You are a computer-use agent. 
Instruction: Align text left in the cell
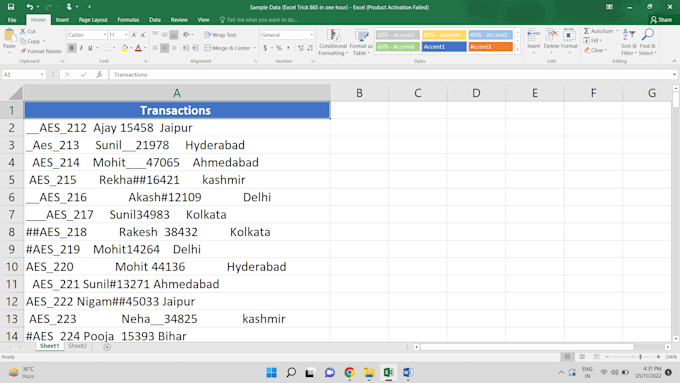(155, 48)
